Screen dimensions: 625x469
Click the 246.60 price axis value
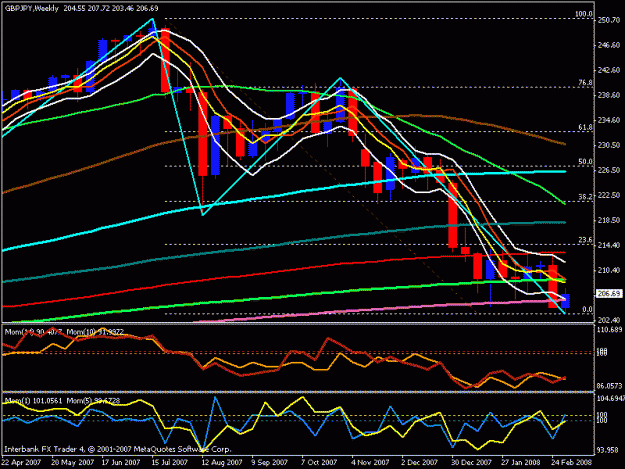point(609,45)
